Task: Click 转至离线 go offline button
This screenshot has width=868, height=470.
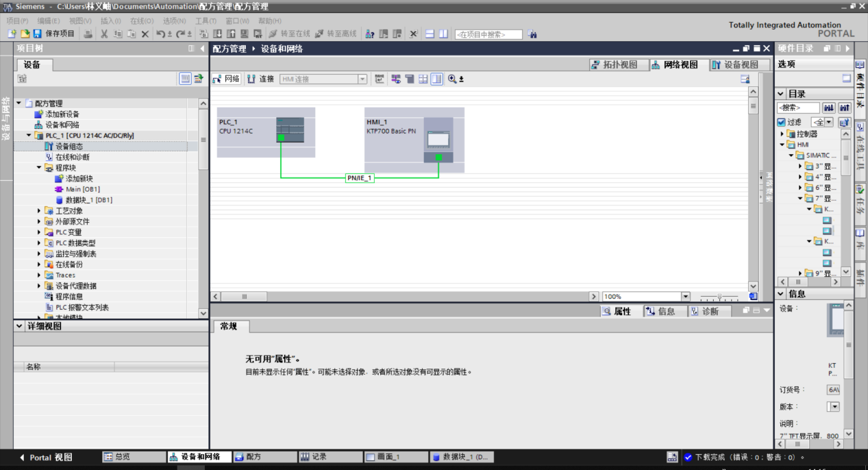Action: tap(336, 34)
